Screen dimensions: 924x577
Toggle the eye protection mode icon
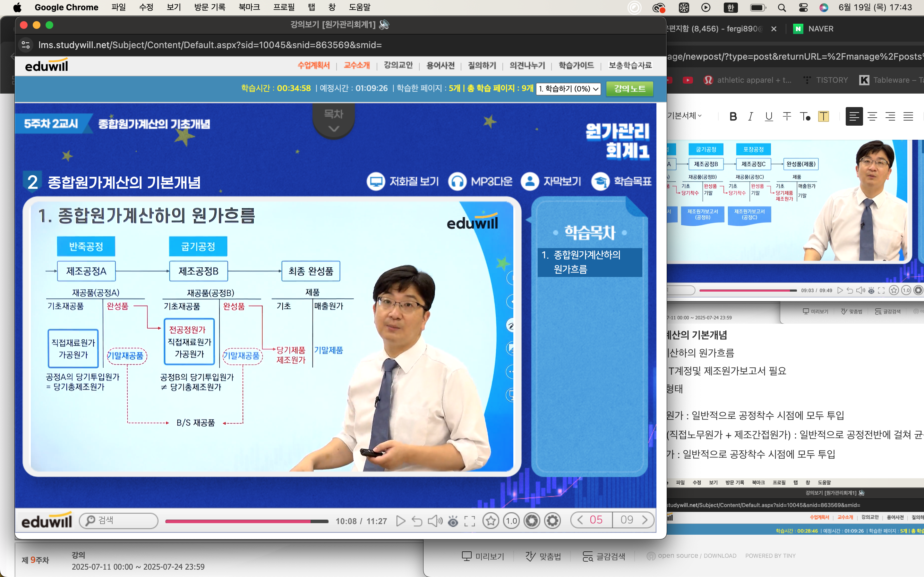pos(453,521)
